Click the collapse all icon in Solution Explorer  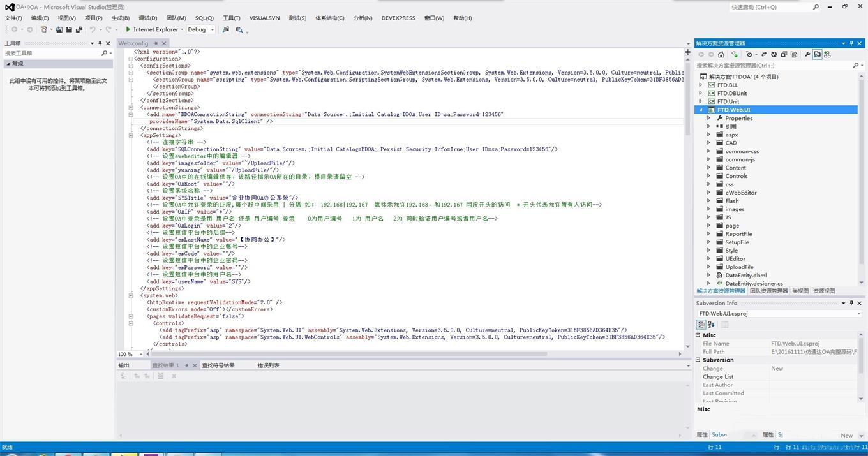[784, 54]
